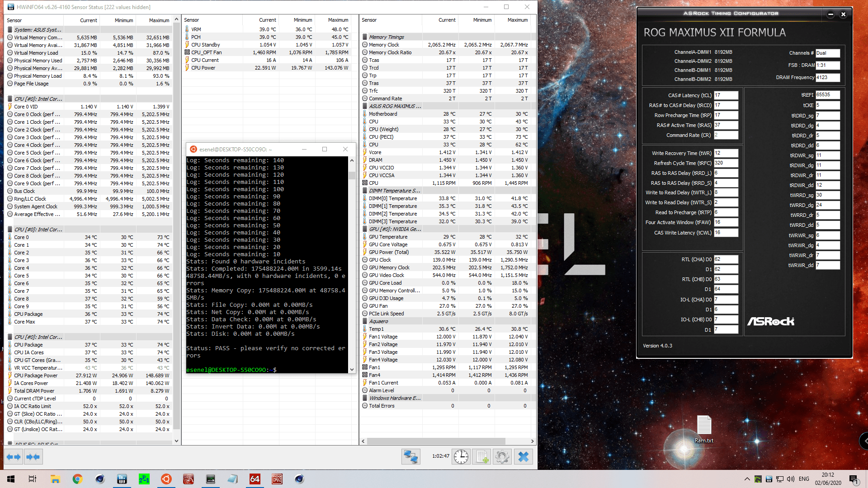
Task: Open File Explorer from the taskbar
Action: (55, 479)
